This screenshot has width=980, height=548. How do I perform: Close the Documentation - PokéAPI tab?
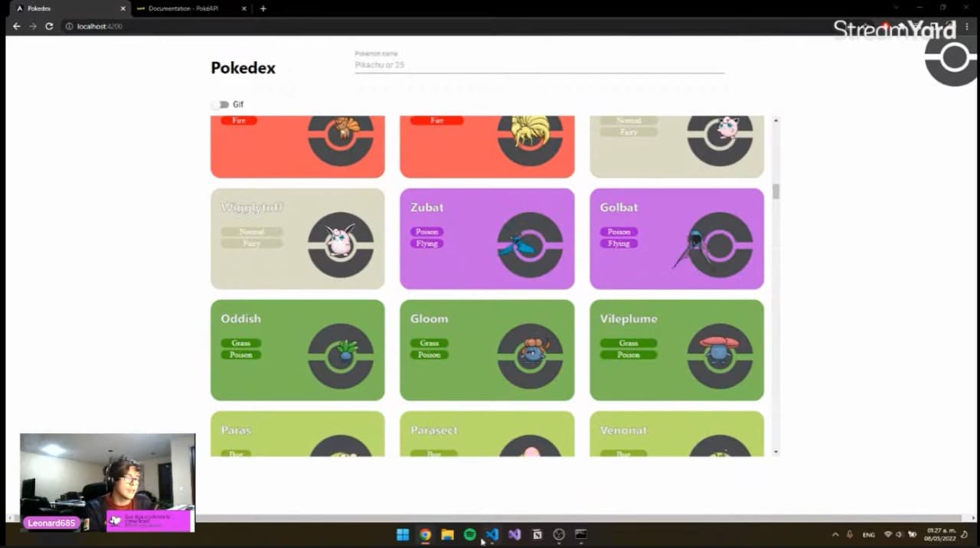point(245,8)
